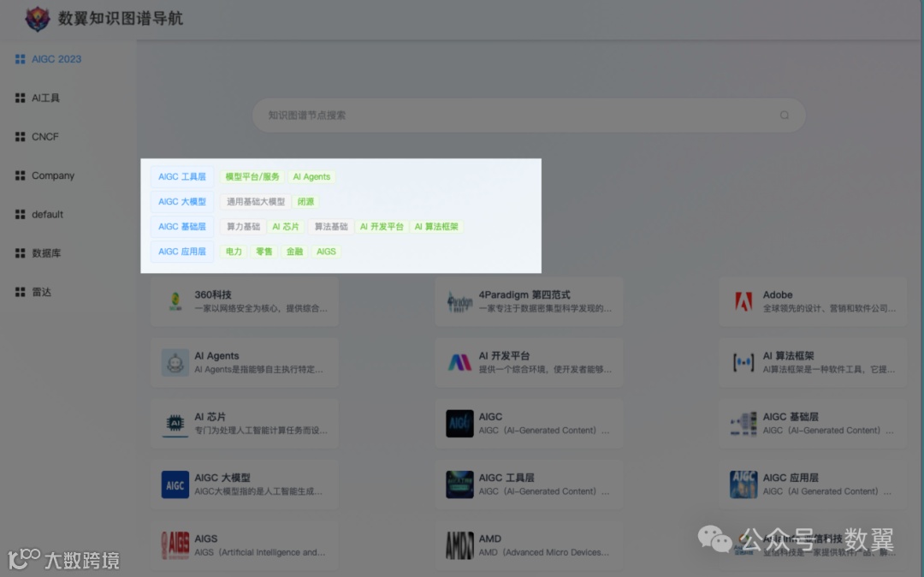Click the AIGC card thumbnail icon
Image resolution: width=924 pixels, height=577 pixels.
pyautogui.click(x=459, y=423)
